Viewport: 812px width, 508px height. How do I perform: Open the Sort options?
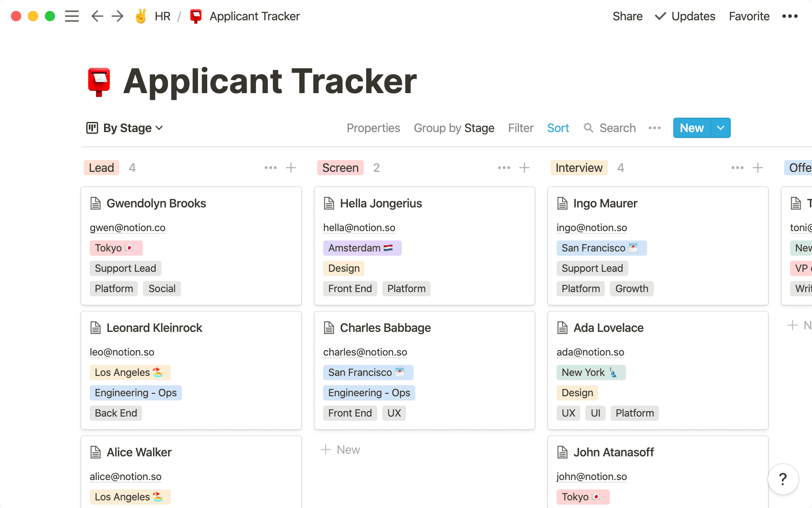(x=558, y=128)
